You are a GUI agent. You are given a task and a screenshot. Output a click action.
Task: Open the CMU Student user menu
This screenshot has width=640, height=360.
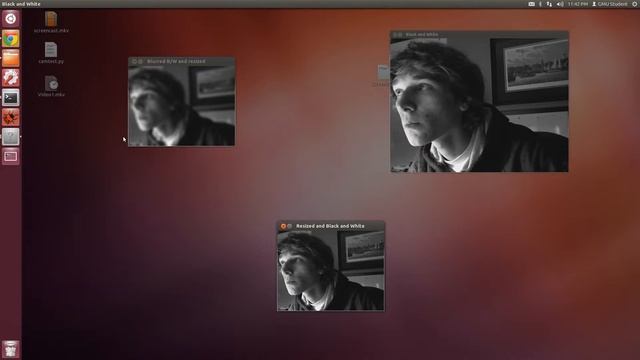pyautogui.click(x=609, y=4)
